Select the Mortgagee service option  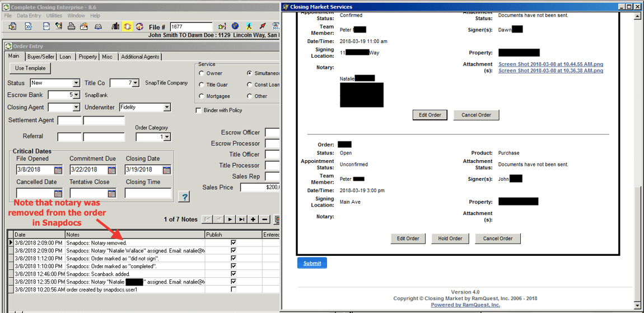(201, 96)
